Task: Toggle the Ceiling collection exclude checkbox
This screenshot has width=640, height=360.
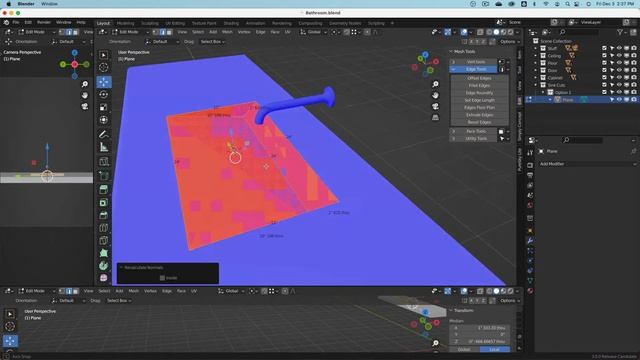Action: [604, 56]
